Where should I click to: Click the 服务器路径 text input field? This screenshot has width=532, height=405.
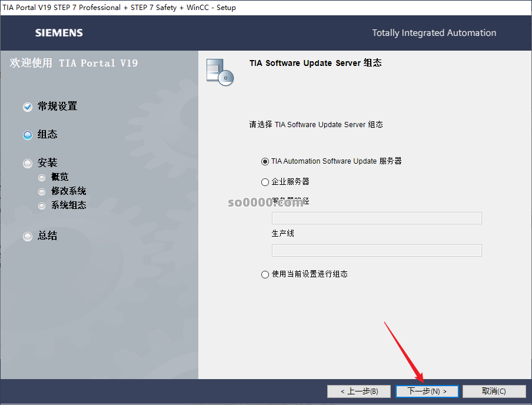(x=377, y=218)
